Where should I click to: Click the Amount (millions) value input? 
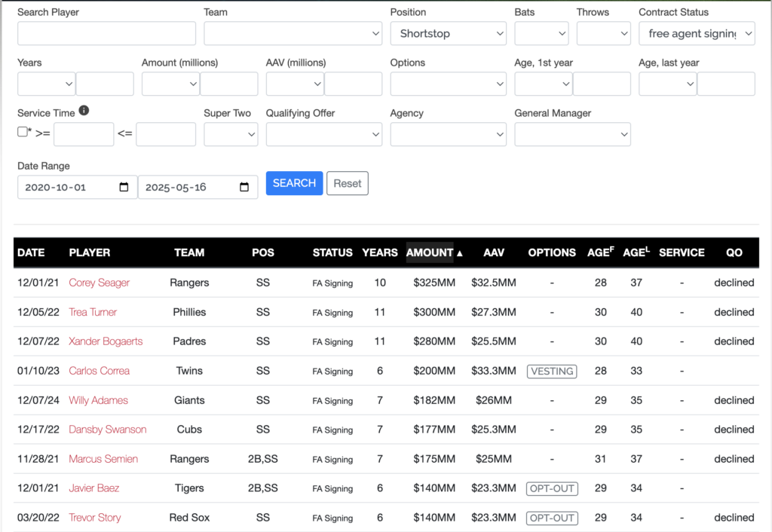[229, 84]
